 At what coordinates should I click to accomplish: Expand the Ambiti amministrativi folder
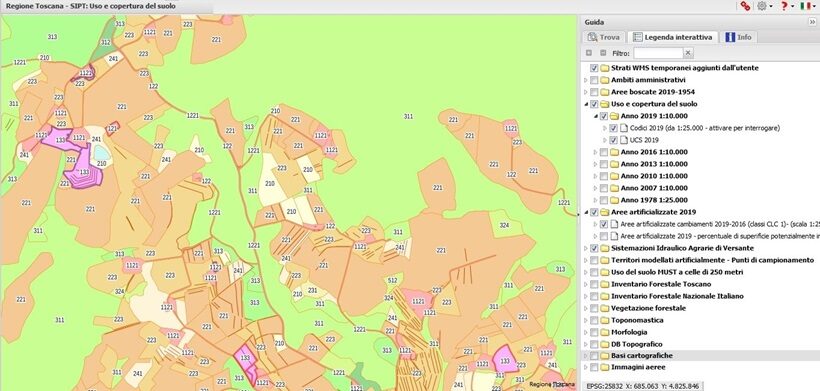click(x=585, y=80)
